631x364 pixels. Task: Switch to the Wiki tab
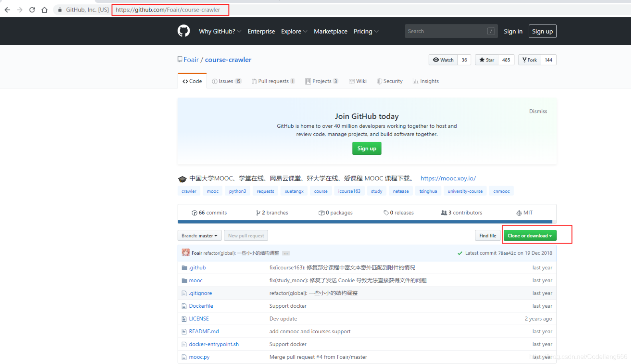[x=358, y=81]
